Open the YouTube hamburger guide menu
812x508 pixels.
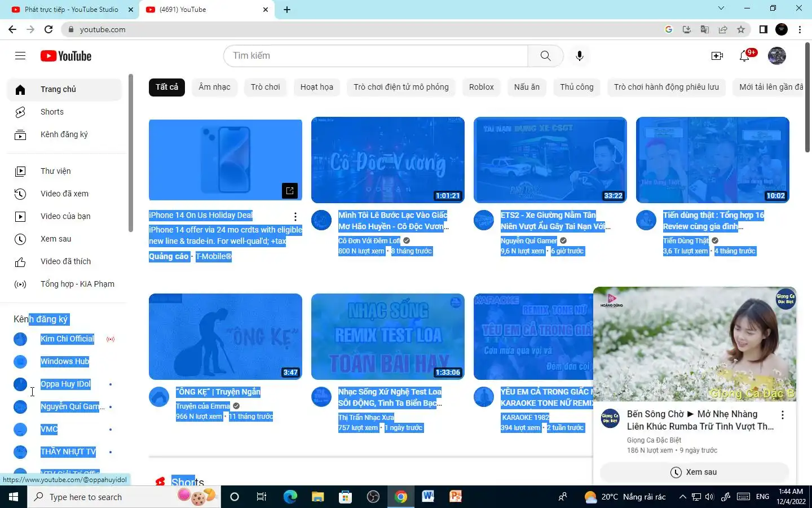point(20,55)
